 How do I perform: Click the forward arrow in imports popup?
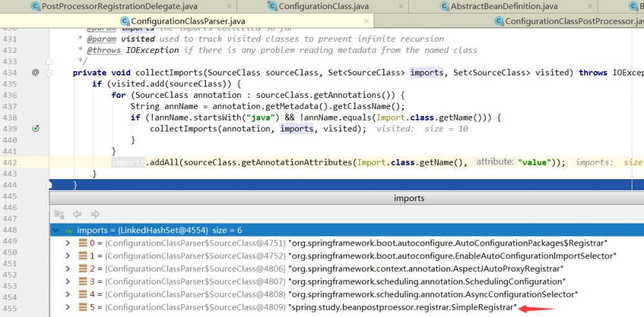[95, 214]
